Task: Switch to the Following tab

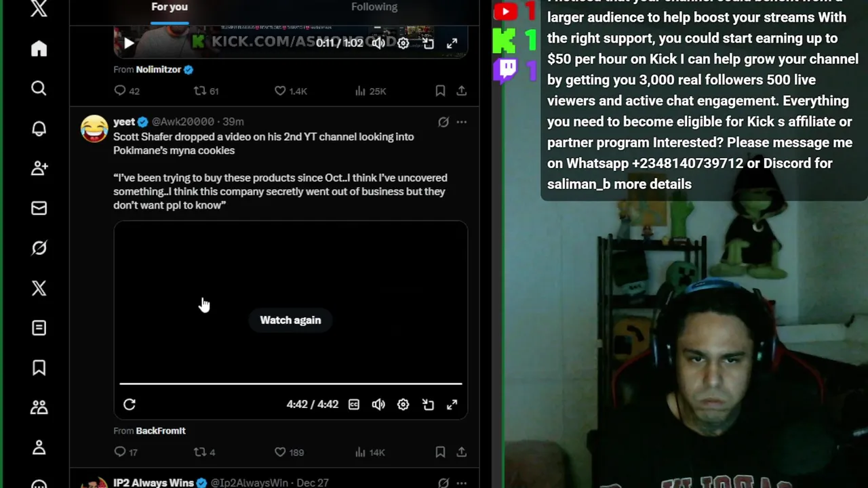Action: pyautogui.click(x=374, y=7)
